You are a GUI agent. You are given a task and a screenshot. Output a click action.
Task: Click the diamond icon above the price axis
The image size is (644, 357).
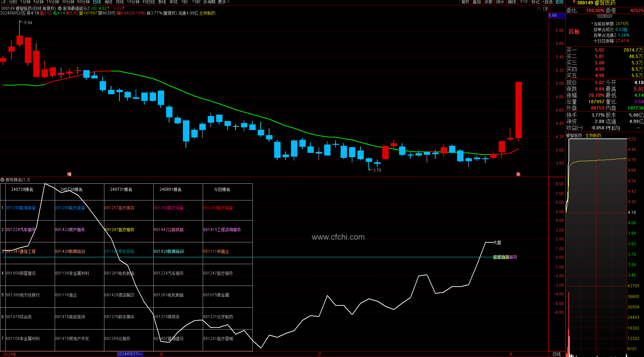pos(539,9)
